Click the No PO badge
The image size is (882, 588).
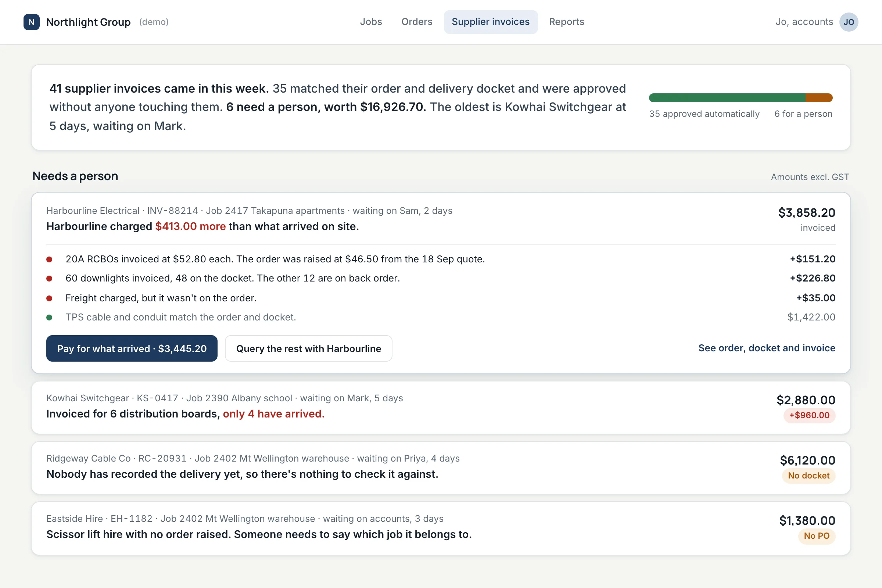tap(816, 536)
